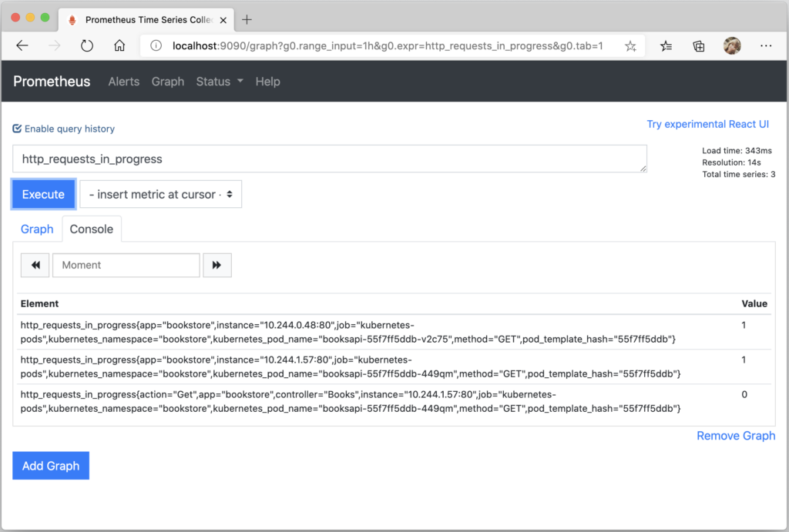Image resolution: width=789 pixels, height=532 pixels.
Task: Select the result row for pod booksapi-55f7ff5ddb-v2c75
Action: click(394, 333)
